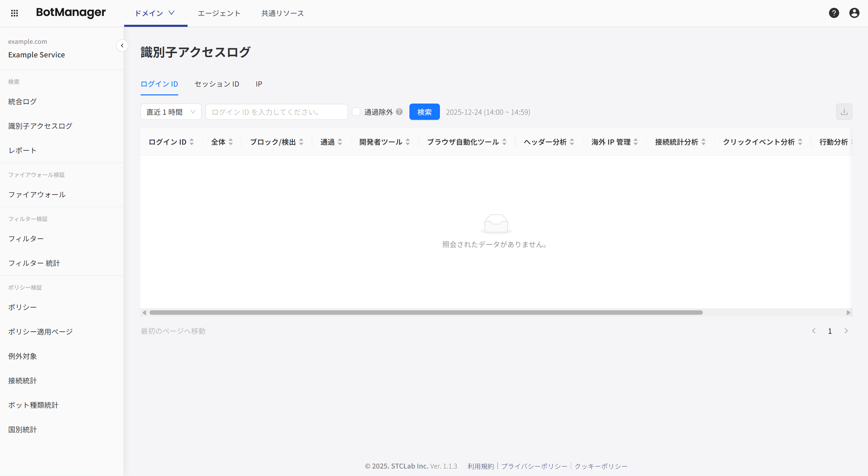Show the 通過除外 tooltip help icon
The width and height of the screenshot is (868, 476).
(400, 112)
